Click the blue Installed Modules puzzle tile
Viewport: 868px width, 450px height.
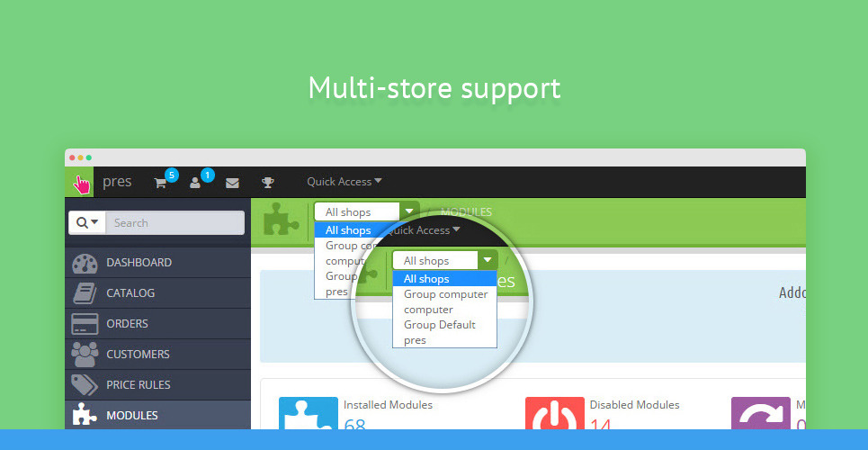(x=308, y=417)
